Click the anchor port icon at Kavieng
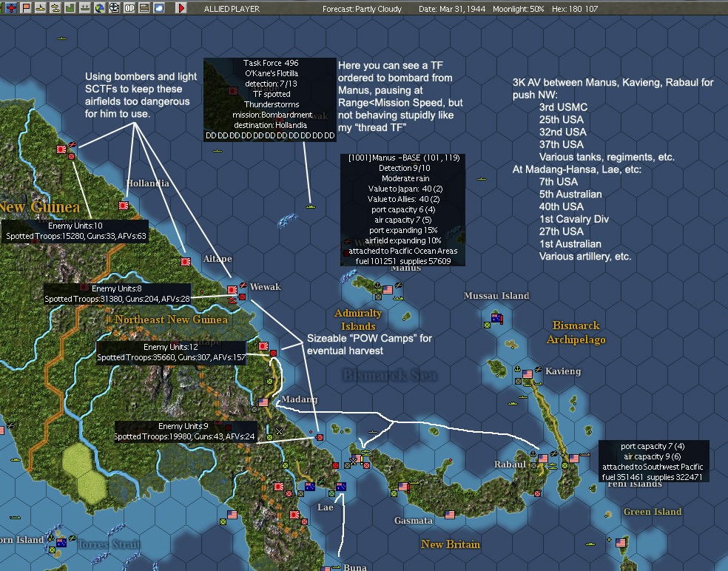The width and height of the screenshot is (728, 571). [517, 370]
